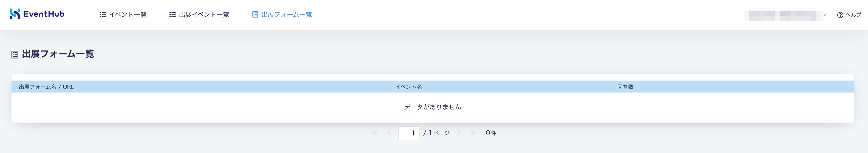868x153 pixels.
Task: Click the EventHub logo icon
Action: coord(15,14)
